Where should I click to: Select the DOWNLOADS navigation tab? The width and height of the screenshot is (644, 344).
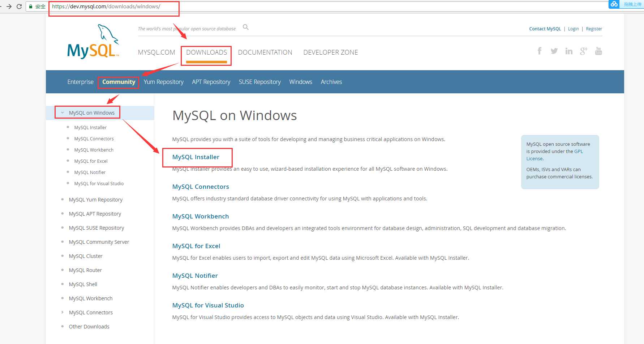(207, 52)
